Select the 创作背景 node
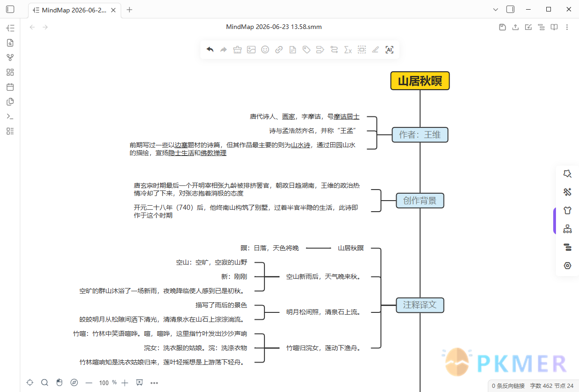The height and width of the screenshot is (392, 579). tap(420, 201)
